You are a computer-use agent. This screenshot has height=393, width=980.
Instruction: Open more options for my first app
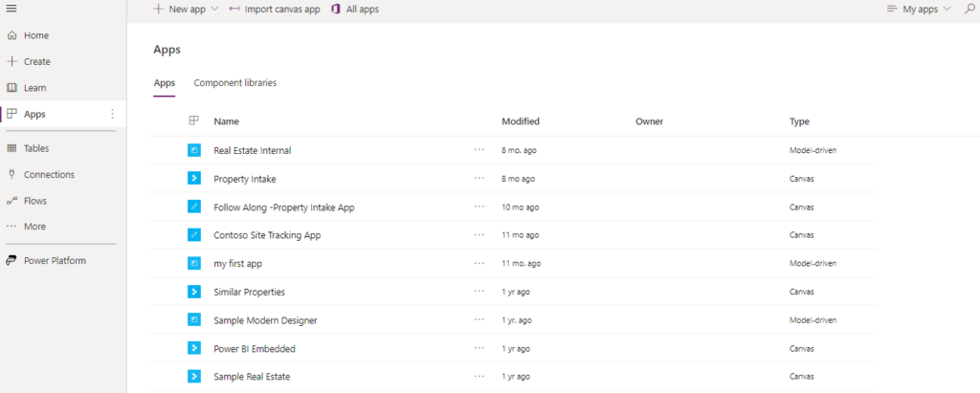pyautogui.click(x=479, y=263)
